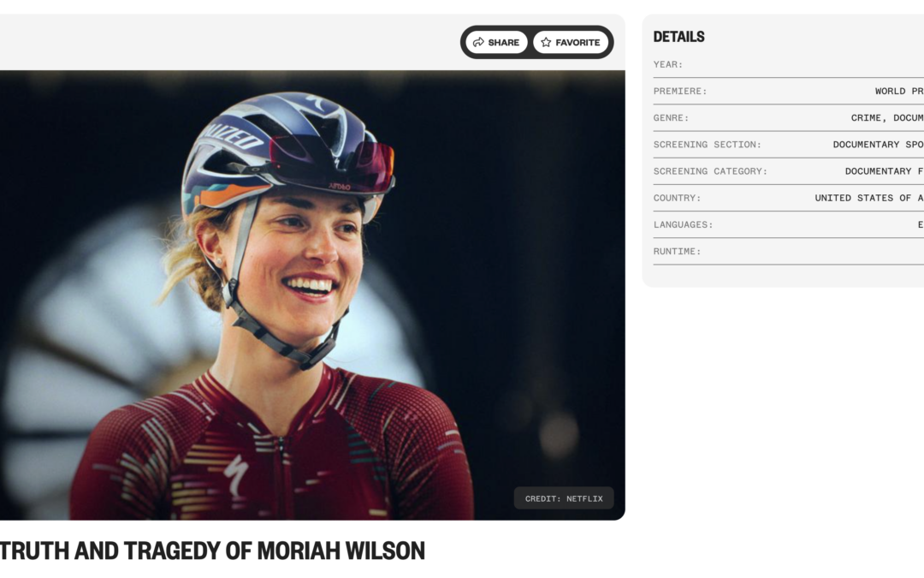Click the Screening Section label

click(708, 145)
